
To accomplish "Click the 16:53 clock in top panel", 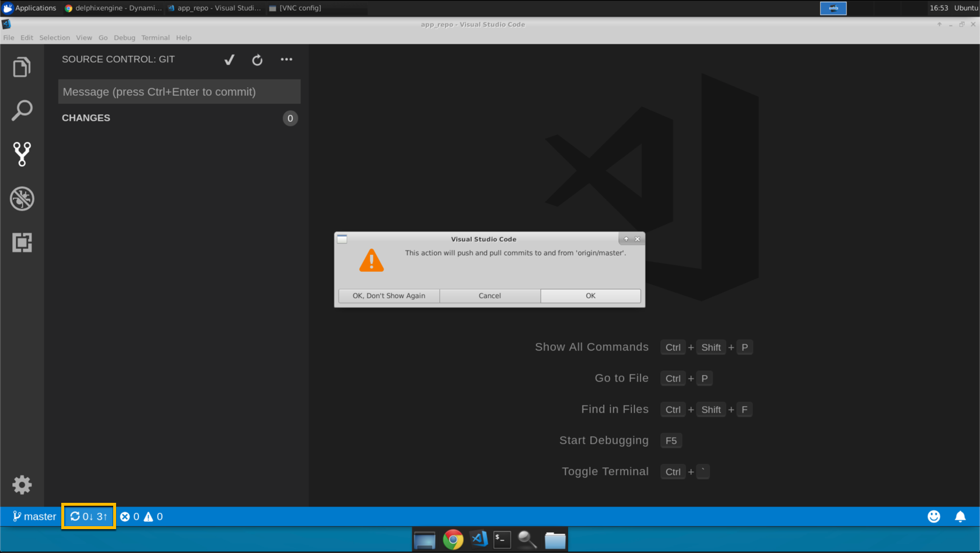I will pos(939,8).
